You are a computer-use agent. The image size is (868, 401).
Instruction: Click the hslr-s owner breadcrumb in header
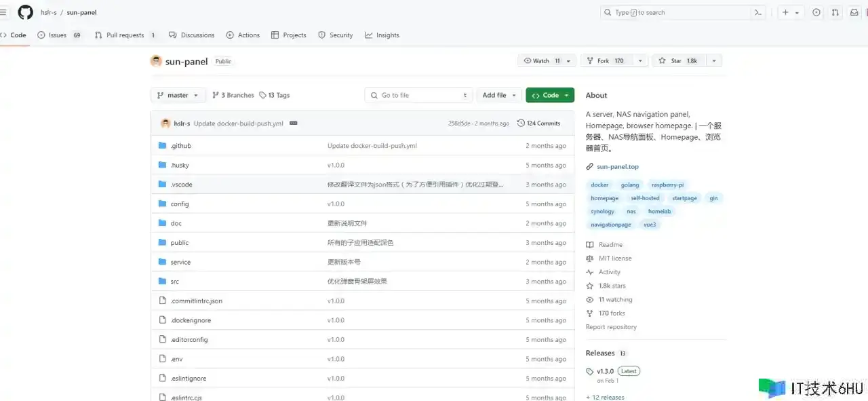[x=48, y=12]
